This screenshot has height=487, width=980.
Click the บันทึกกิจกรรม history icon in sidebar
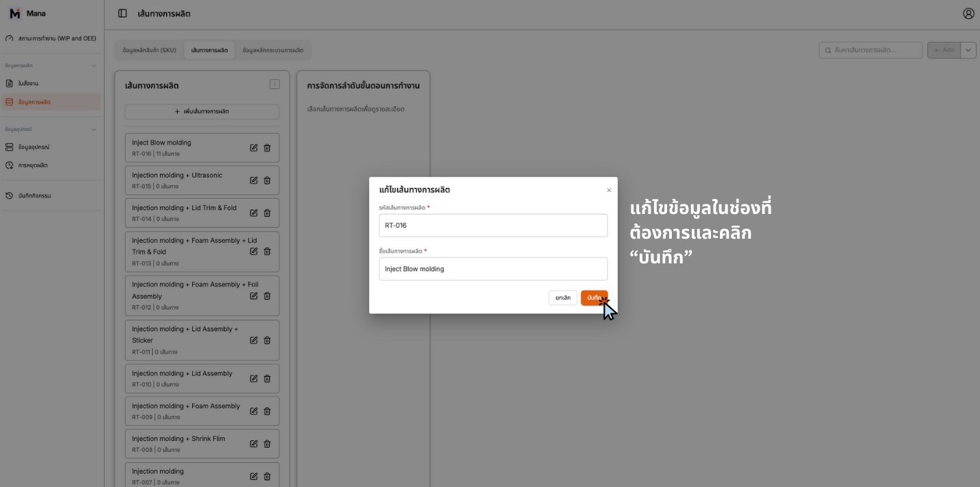(x=10, y=195)
